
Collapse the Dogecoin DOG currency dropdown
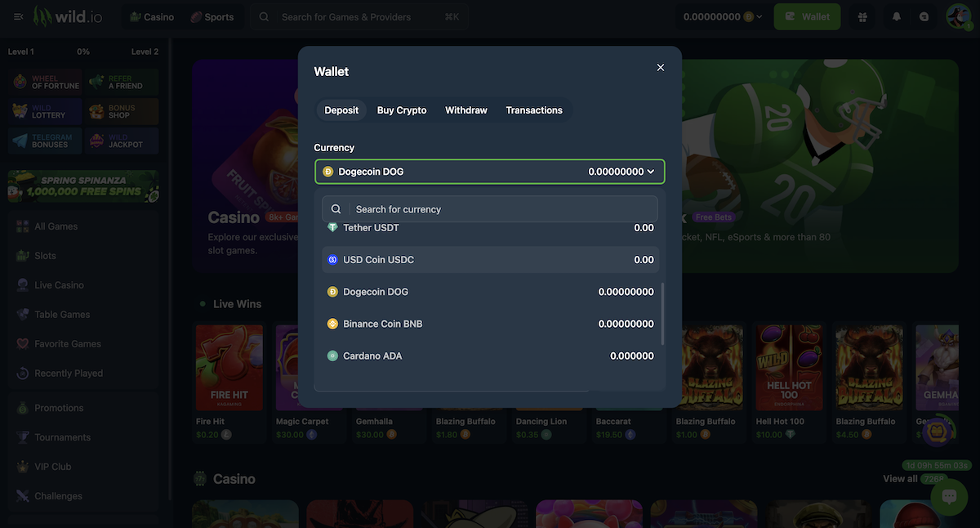[489, 172]
